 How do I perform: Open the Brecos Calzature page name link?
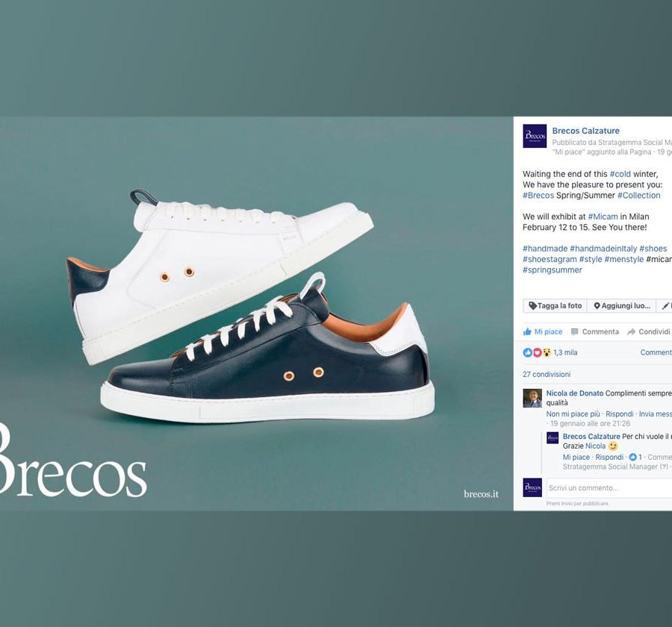pos(585,131)
